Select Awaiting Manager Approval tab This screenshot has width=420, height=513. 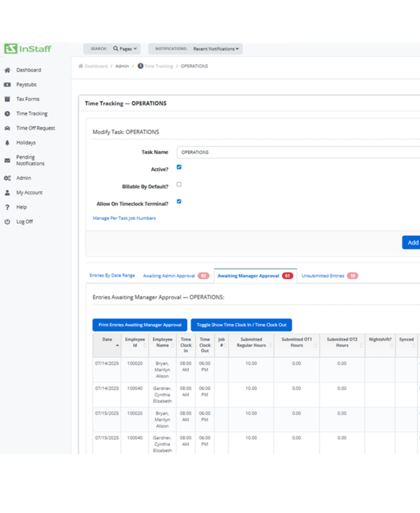(x=255, y=276)
